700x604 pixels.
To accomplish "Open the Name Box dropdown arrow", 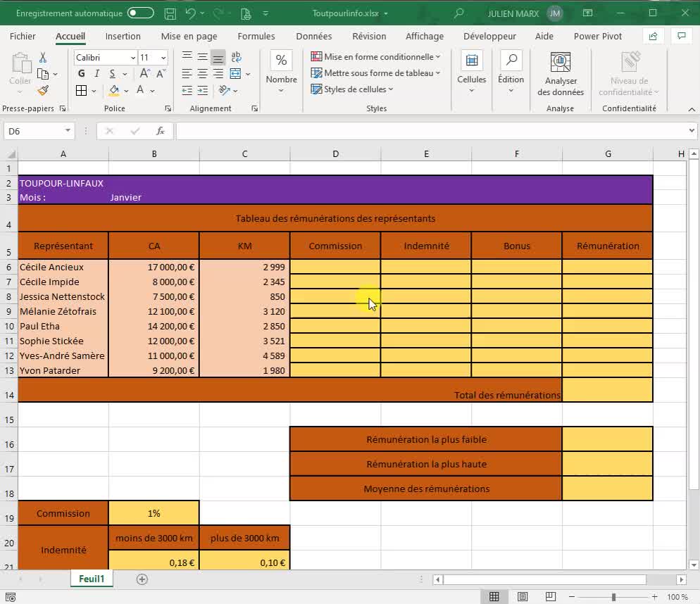I will (68, 131).
